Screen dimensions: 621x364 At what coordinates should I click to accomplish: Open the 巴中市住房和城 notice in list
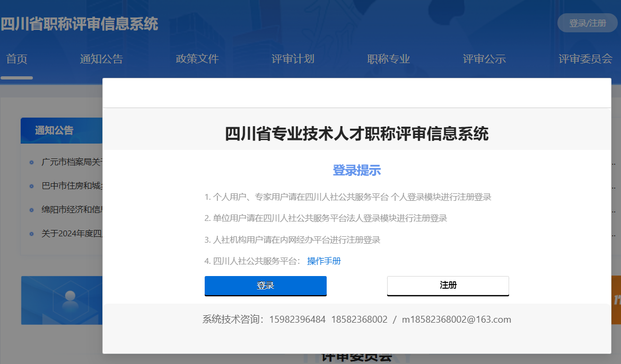72,186
